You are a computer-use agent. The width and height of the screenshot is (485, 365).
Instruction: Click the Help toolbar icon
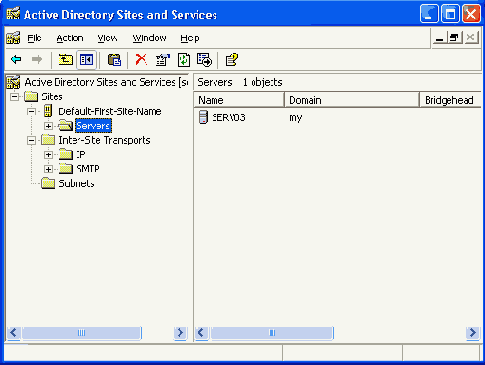point(232,60)
